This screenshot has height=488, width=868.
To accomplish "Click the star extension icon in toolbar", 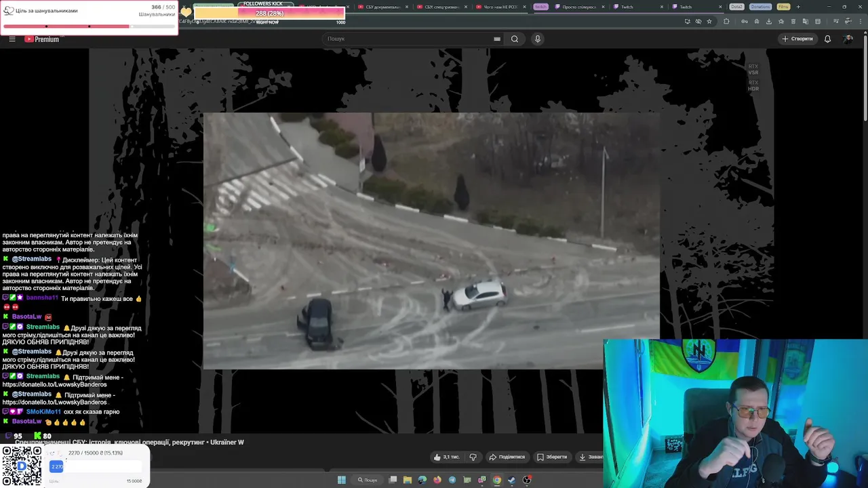I will point(781,21).
